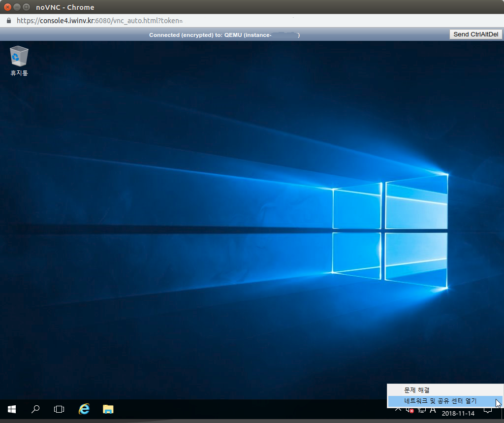Maximize the noVNC Chrome window

(x=27, y=7)
